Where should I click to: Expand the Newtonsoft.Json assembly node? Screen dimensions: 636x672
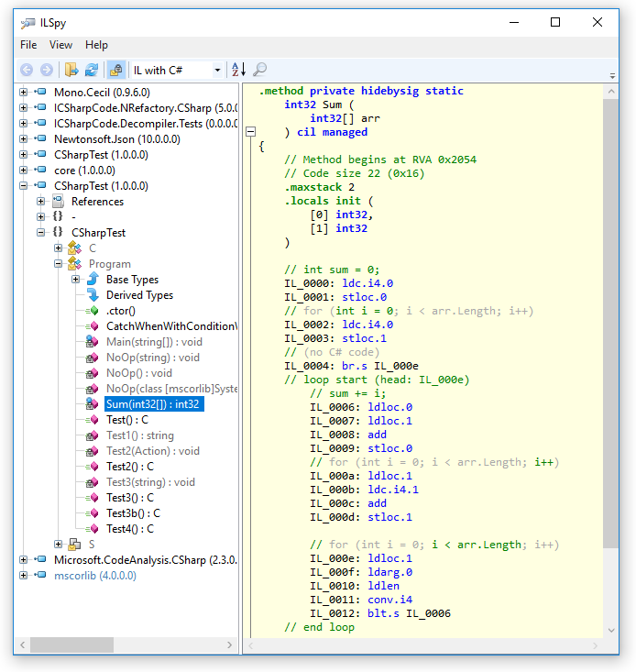[24, 138]
